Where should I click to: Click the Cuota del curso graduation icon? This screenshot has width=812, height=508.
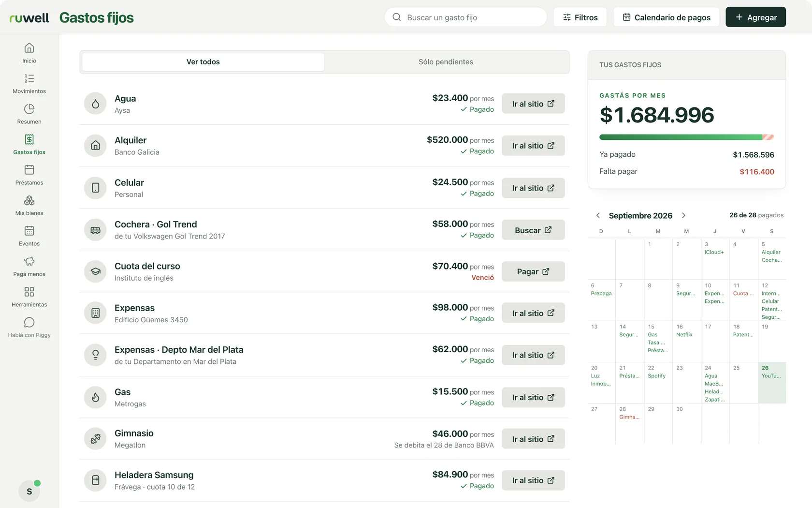tap(95, 271)
